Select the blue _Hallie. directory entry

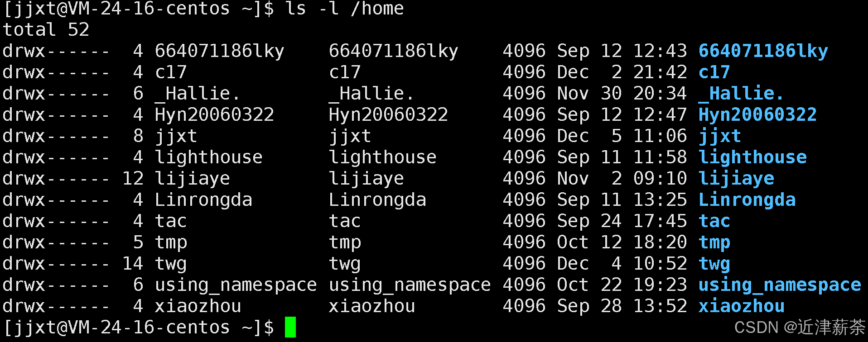point(741,94)
